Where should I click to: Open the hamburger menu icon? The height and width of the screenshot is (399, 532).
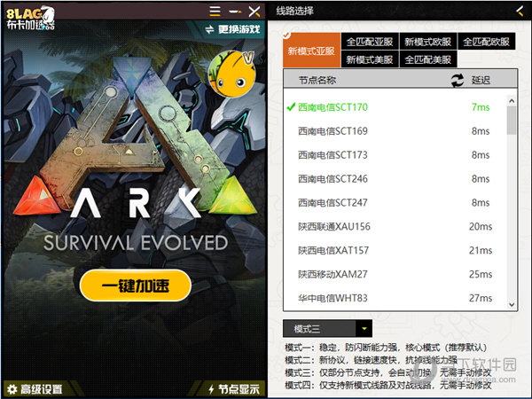215,12
